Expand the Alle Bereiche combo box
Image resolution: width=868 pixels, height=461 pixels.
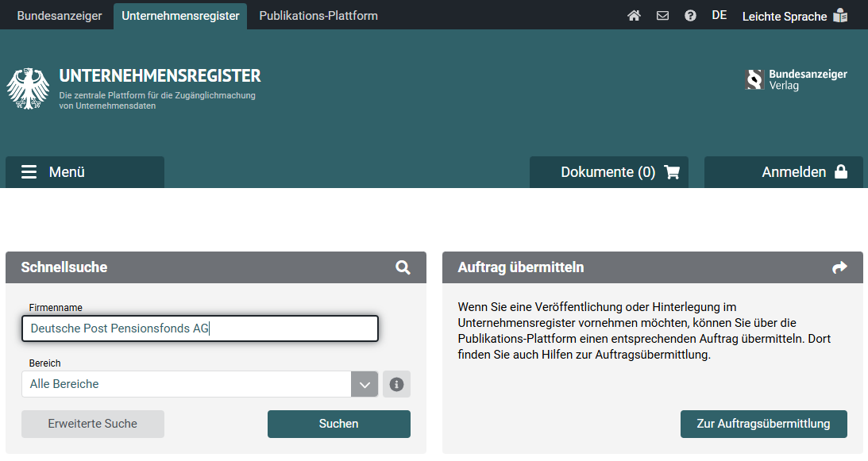click(187, 384)
